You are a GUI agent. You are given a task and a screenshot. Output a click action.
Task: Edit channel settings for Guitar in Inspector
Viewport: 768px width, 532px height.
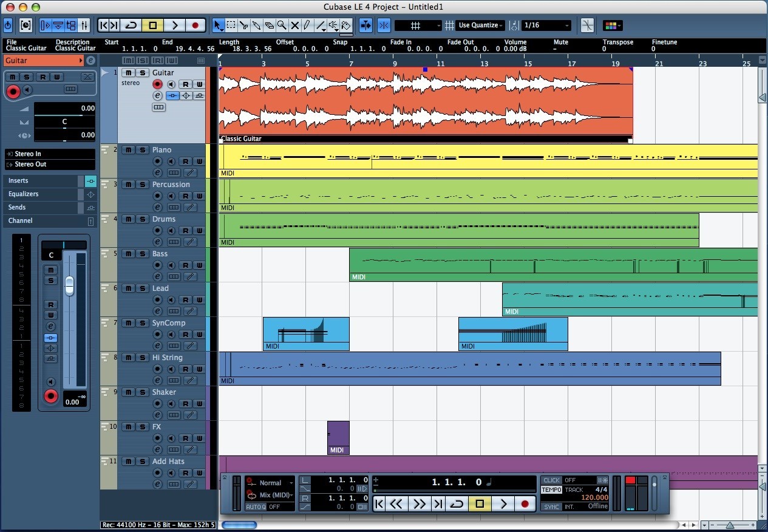90,60
